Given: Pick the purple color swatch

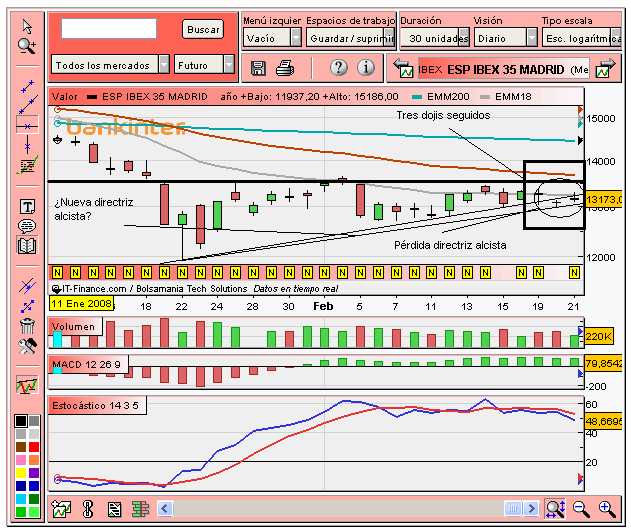Looking at the screenshot, I should pyautogui.click(x=34, y=473).
